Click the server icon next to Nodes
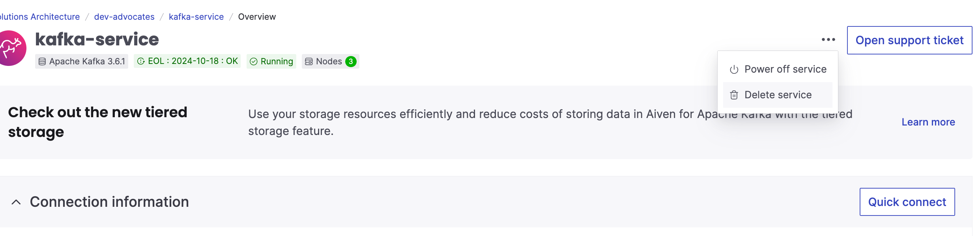Screen dimensions: 980x236 (309, 61)
